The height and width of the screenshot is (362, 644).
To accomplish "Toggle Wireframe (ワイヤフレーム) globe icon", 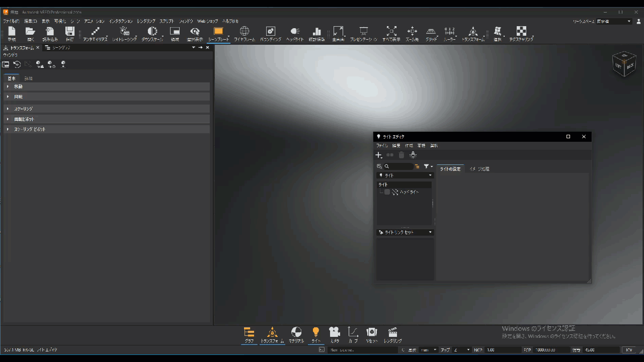I will click(245, 34).
